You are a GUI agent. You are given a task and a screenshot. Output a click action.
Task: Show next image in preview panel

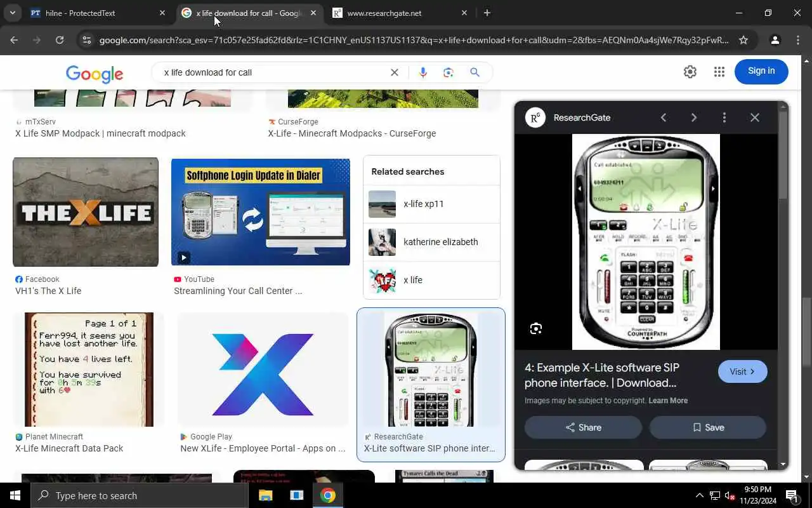(693, 117)
